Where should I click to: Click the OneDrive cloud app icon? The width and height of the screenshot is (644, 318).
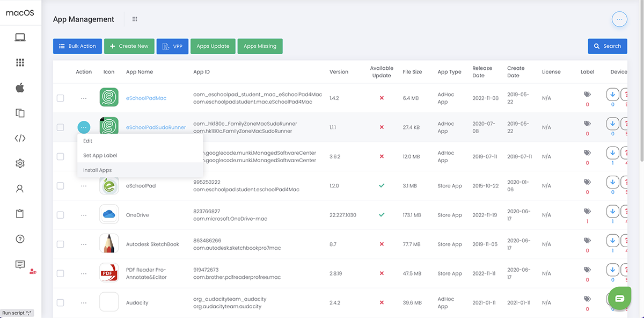coord(109,214)
